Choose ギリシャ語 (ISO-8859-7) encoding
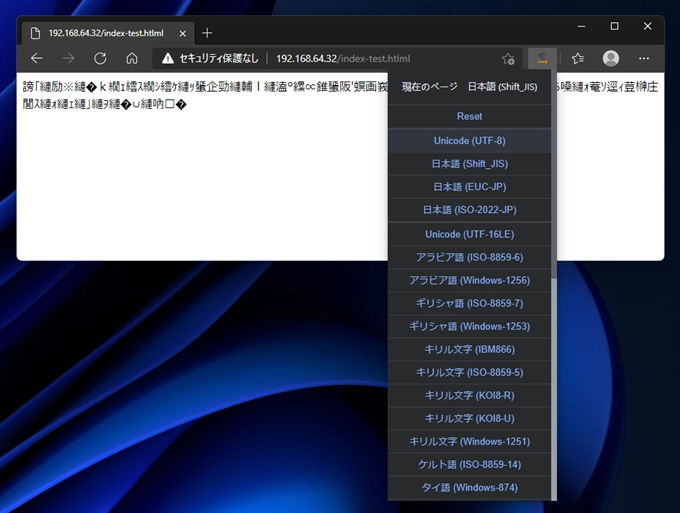The image size is (680, 513). click(x=469, y=303)
